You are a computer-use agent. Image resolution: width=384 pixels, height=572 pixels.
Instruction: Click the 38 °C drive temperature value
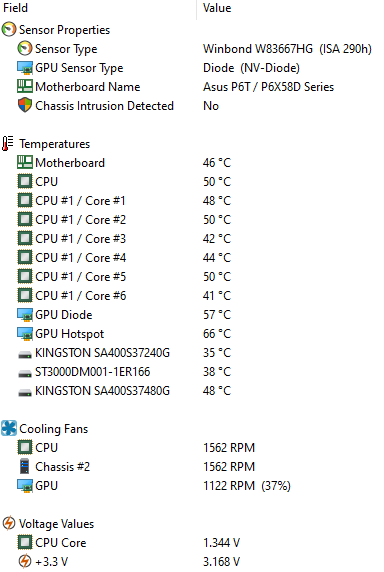point(217,372)
